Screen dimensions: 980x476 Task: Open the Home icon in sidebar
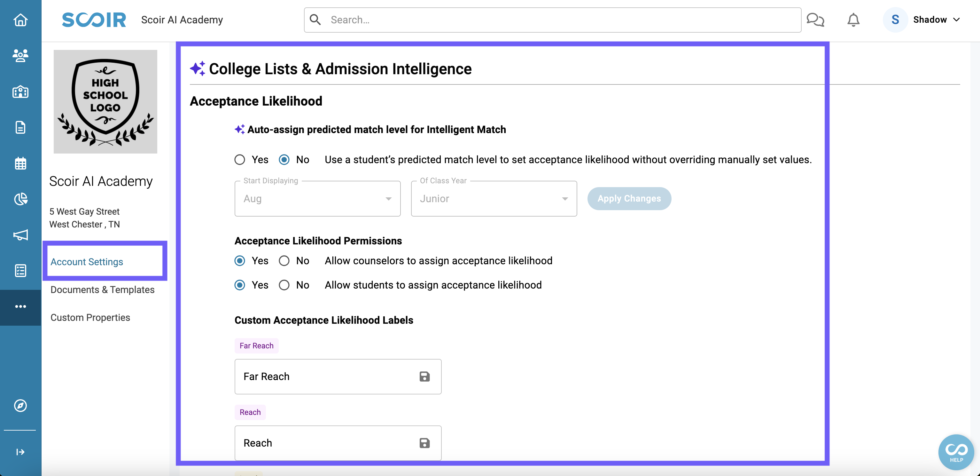(20, 20)
